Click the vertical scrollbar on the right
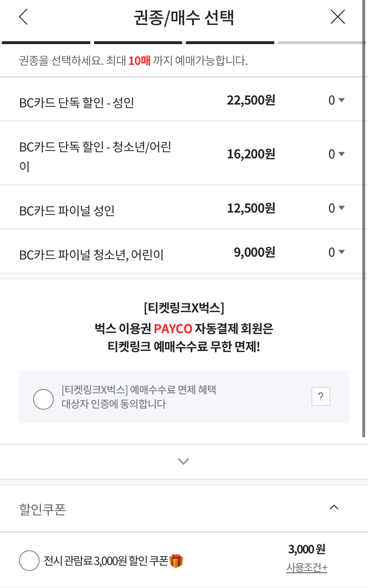This screenshot has width=368, height=588. tap(364, 220)
